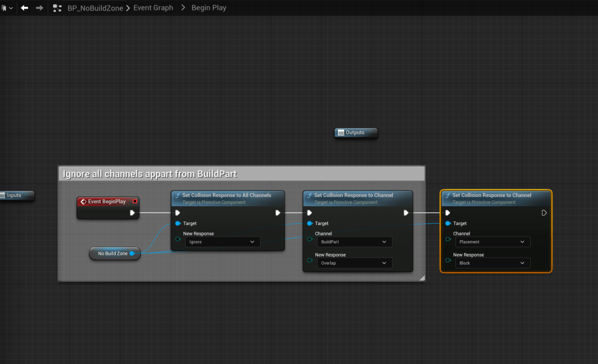The image size is (598, 364).
Task: Open the New Response dropdown showing Overlap
Action: pyautogui.click(x=354, y=263)
